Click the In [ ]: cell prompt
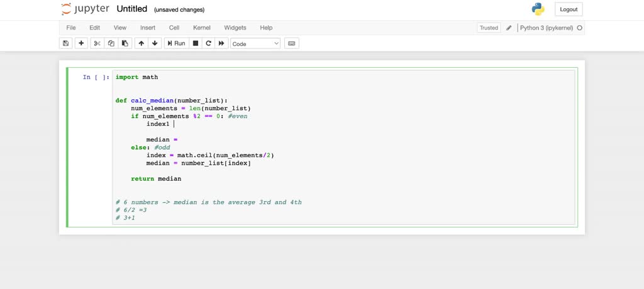Image resolution: width=644 pixels, height=289 pixels. coord(96,77)
